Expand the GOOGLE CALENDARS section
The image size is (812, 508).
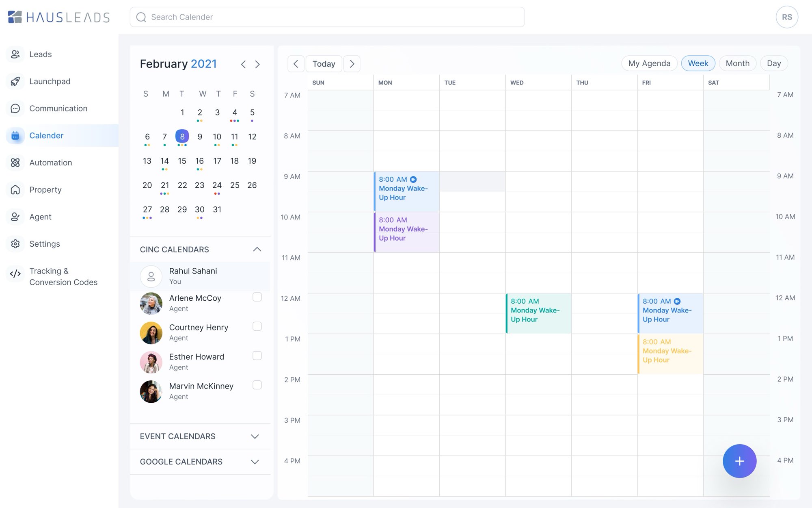(x=255, y=462)
